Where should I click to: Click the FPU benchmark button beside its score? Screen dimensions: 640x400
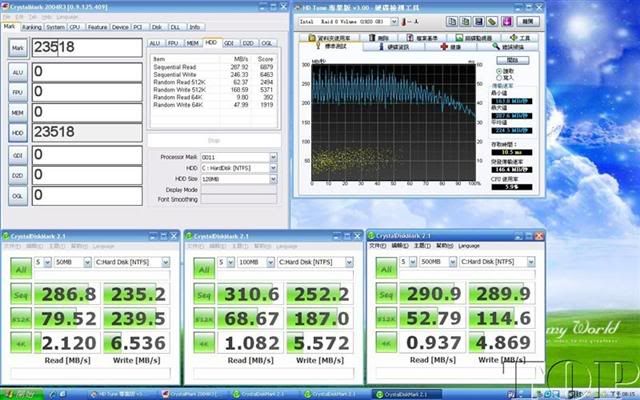pos(18,93)
